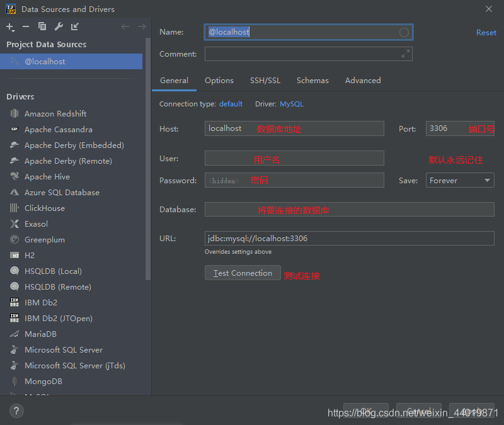
Task: Select the MariaDB driver label
Action: pyautogui.click(x=40, y=334)
